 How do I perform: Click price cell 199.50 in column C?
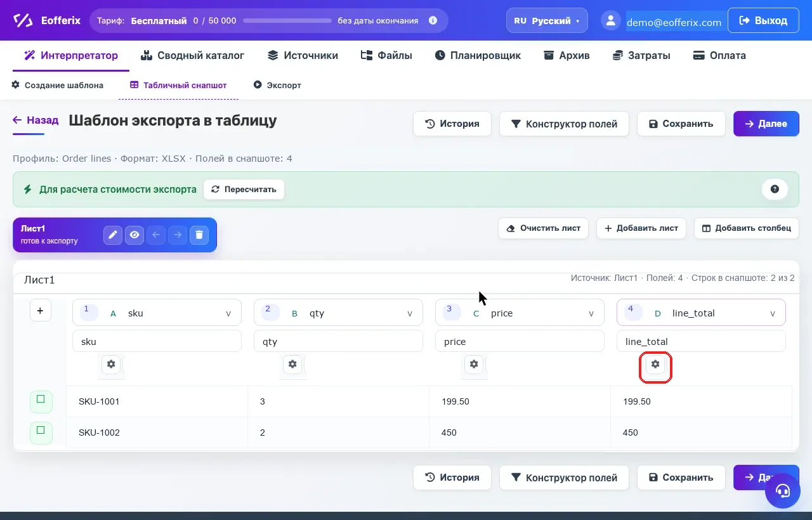click(520, 401)
